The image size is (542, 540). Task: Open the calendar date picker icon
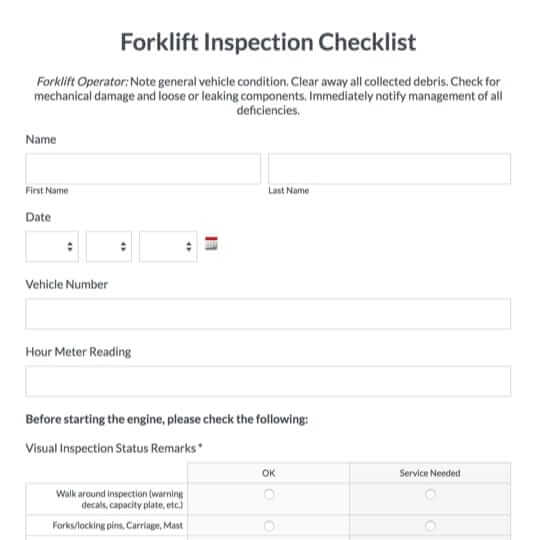(x=211, y=243)
